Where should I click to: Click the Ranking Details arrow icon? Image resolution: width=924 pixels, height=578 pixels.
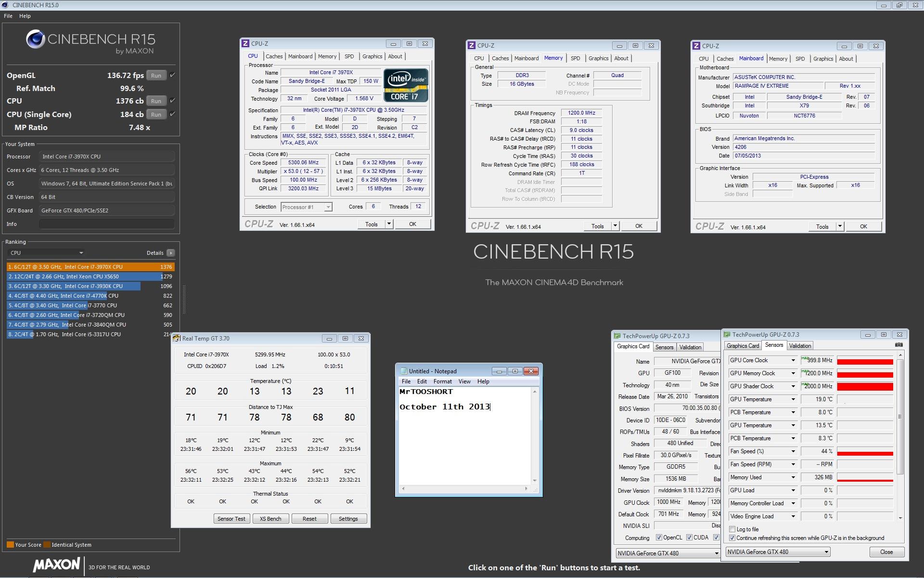[x=170, y=253]
